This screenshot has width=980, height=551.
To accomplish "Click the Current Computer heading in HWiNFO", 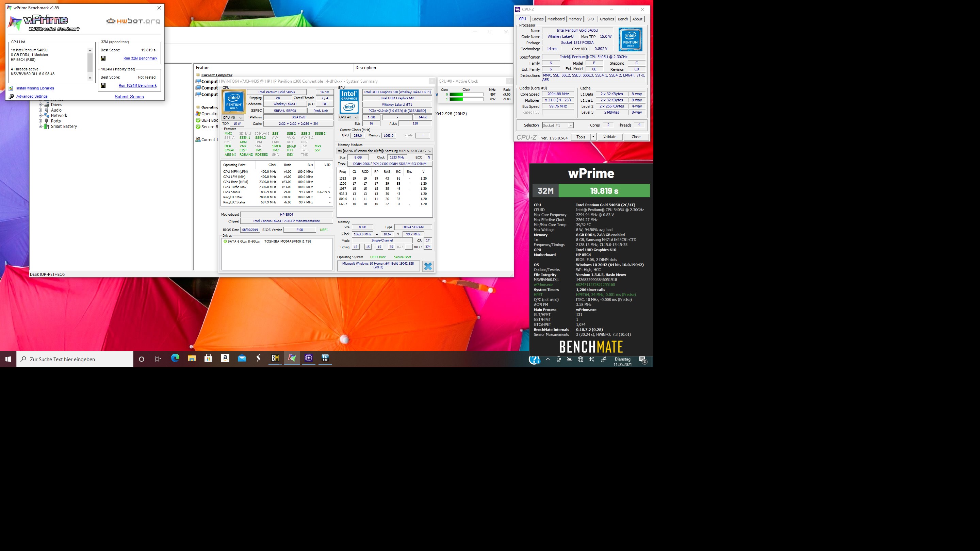I will coord(216,75).
